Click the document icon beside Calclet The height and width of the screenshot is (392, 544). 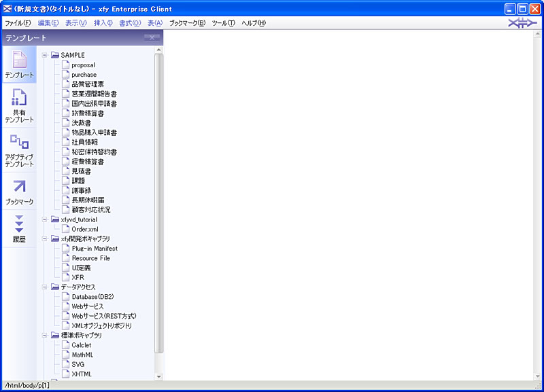(x=66, y=345)
